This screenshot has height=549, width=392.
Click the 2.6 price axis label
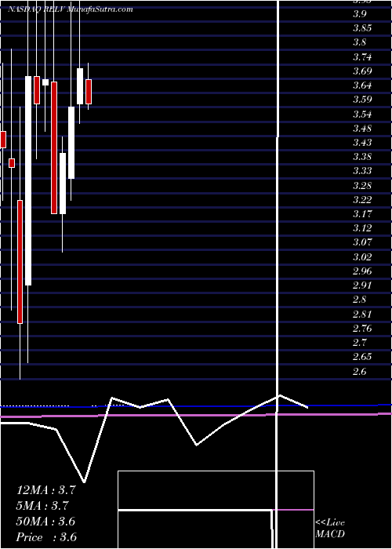(360, 371)
